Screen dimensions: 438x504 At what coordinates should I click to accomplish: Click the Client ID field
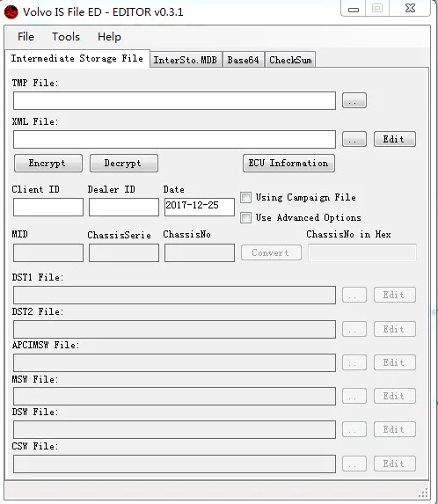point(48,207)
